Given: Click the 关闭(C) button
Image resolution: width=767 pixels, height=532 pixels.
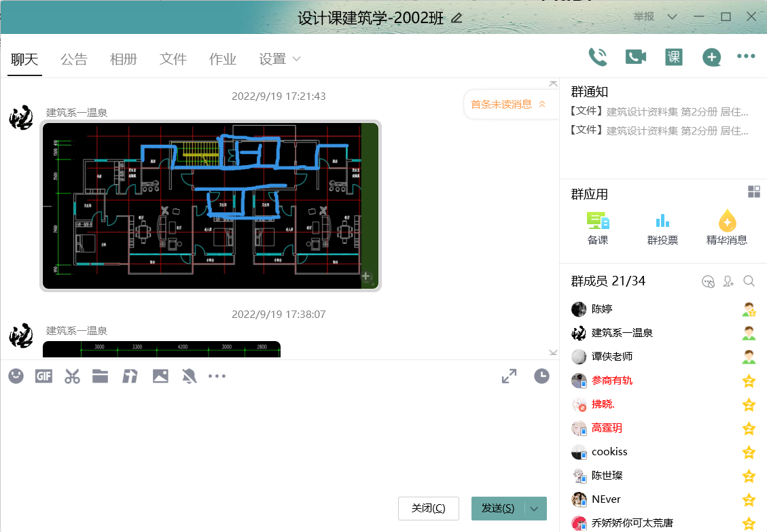Looking at the screenshot, I should click(x=429, y=509).
